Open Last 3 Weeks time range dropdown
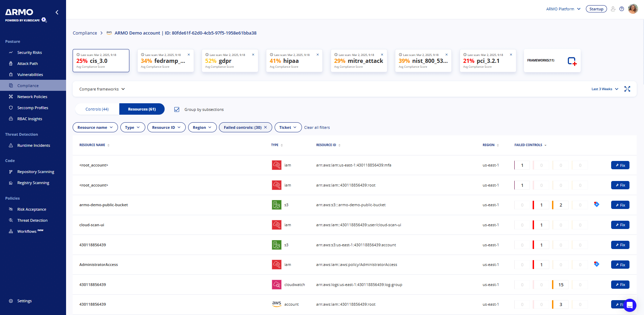This screenshot has width=644, height=315. [605, 89]
